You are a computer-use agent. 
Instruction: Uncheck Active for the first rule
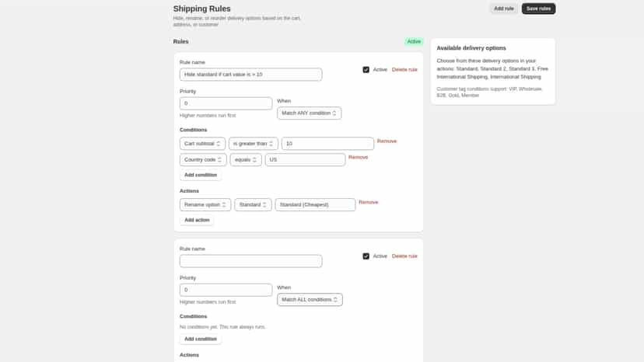pos(366,70)
